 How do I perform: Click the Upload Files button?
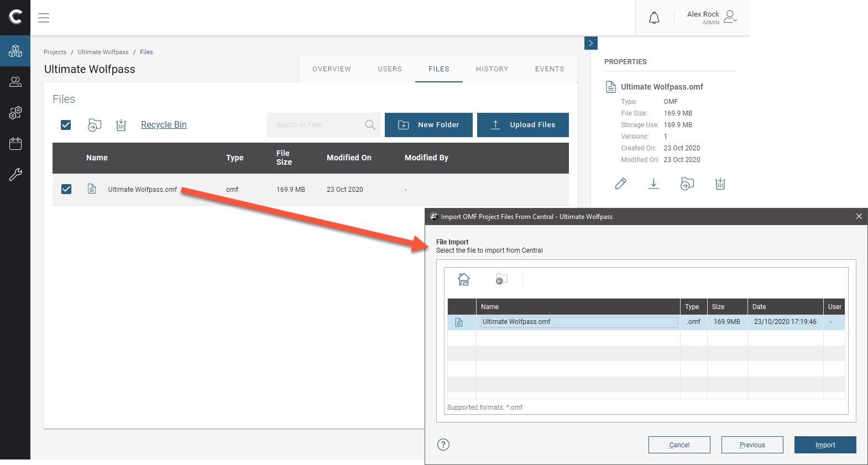coord(522,125)
